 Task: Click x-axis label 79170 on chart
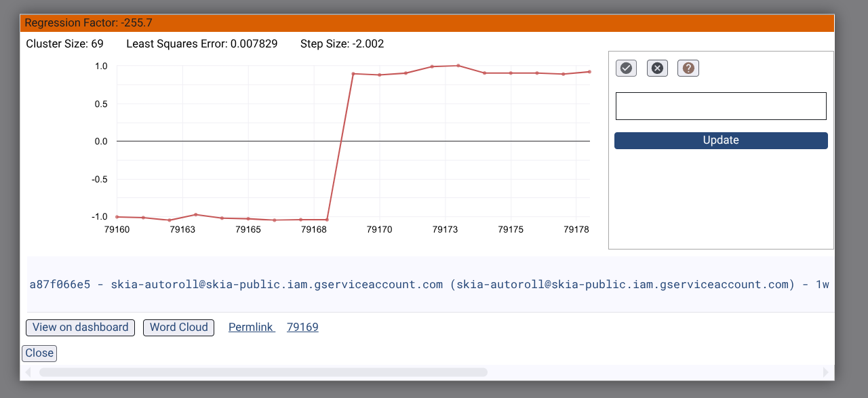[380, 230]
